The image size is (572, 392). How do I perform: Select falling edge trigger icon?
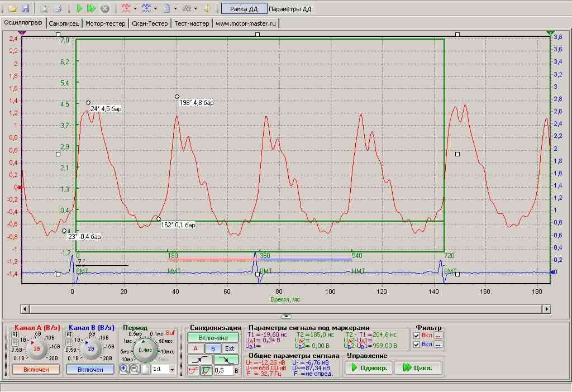[x=226, y=359]
